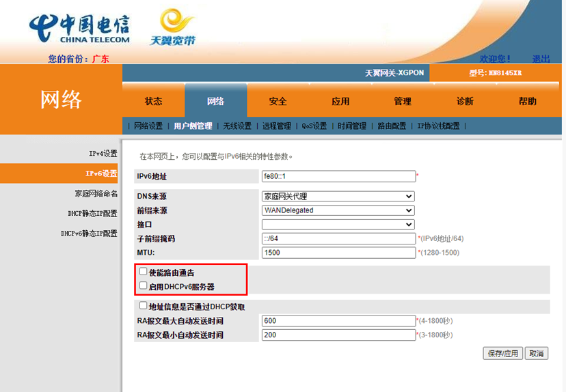Open IPv4设置 in the sidebar
Viewport: 566px width, 392px height.
tap(103, 154)
